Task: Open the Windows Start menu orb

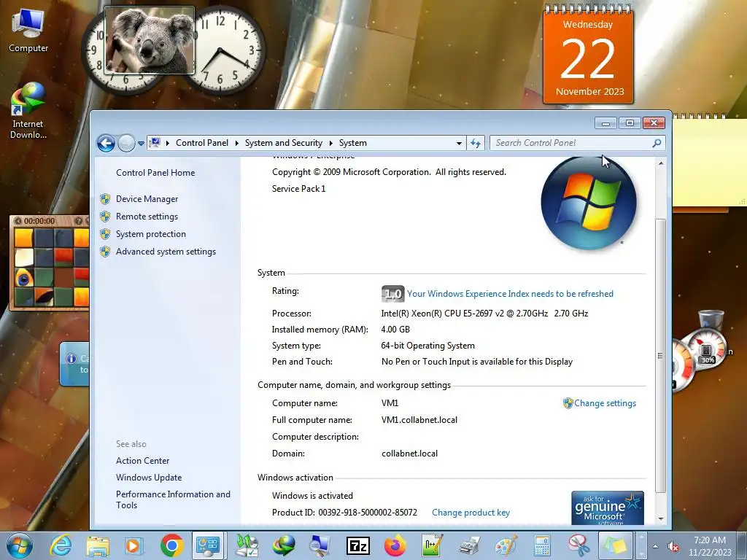Action: pos(20,545)
